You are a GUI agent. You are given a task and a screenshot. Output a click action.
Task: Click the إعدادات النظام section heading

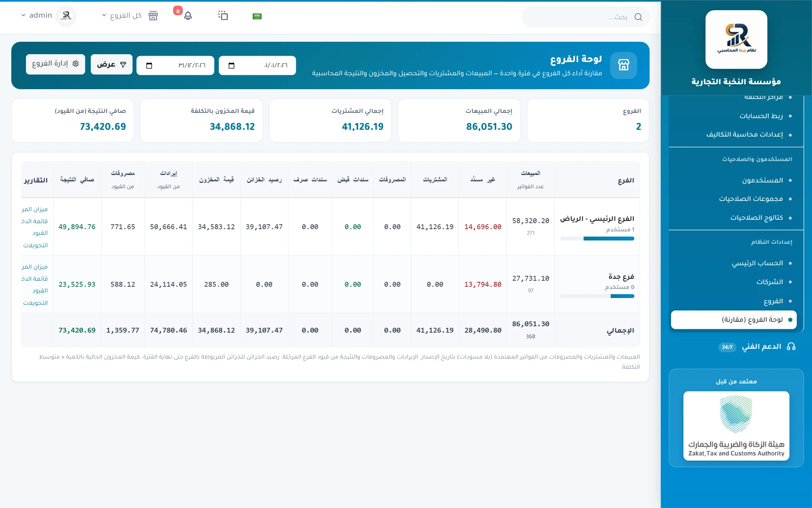click(771, 242)
